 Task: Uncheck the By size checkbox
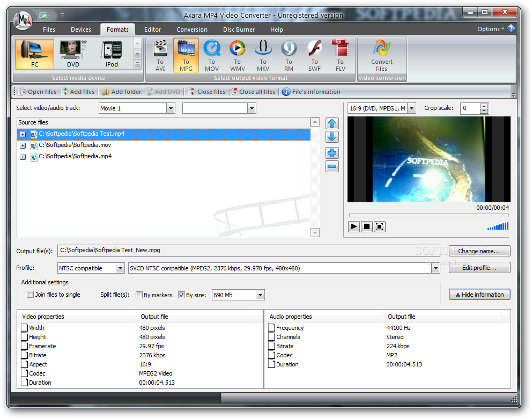(x=181, y=295)
